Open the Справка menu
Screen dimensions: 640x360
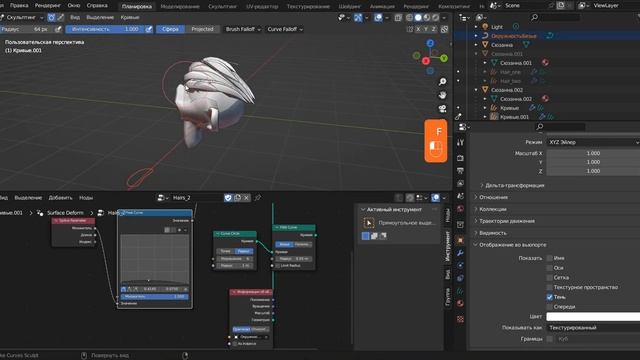tap(97, 6)
